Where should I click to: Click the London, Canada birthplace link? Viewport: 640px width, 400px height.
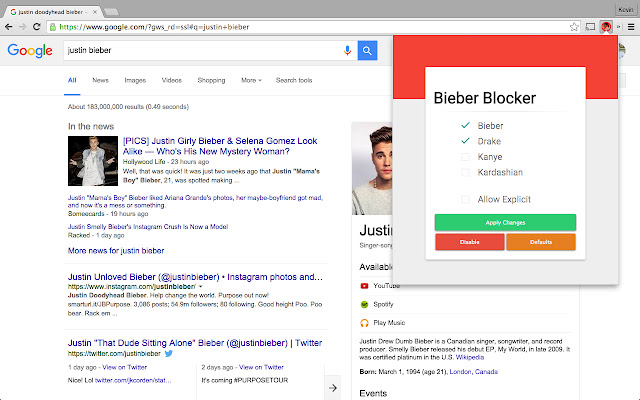473,372
